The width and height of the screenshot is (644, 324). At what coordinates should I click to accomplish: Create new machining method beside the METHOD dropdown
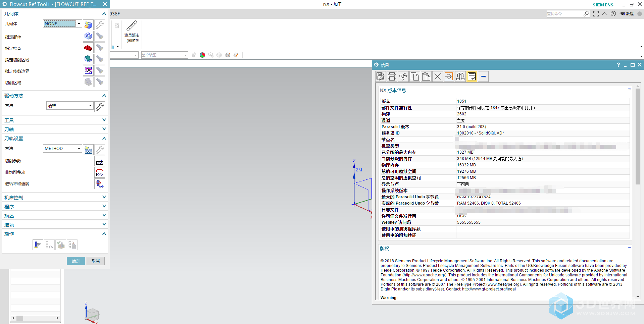(88, 150)
